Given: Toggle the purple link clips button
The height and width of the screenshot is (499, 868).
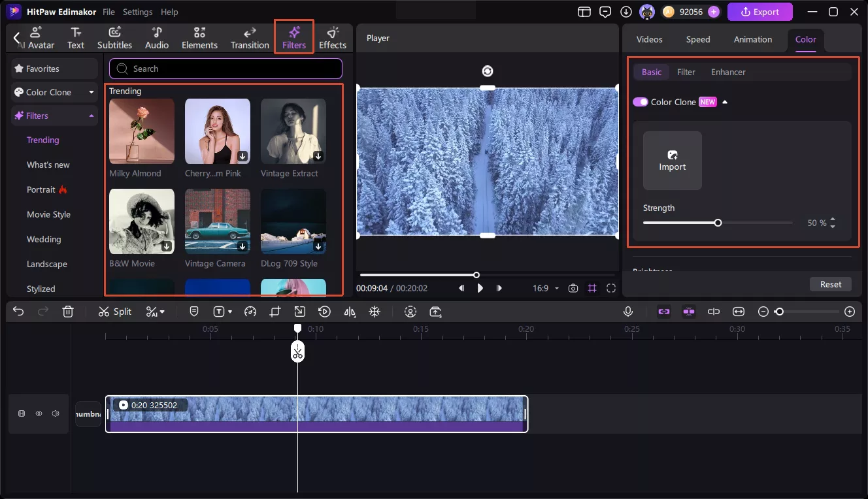Looking at the screenshot, I should pos(664,312).
